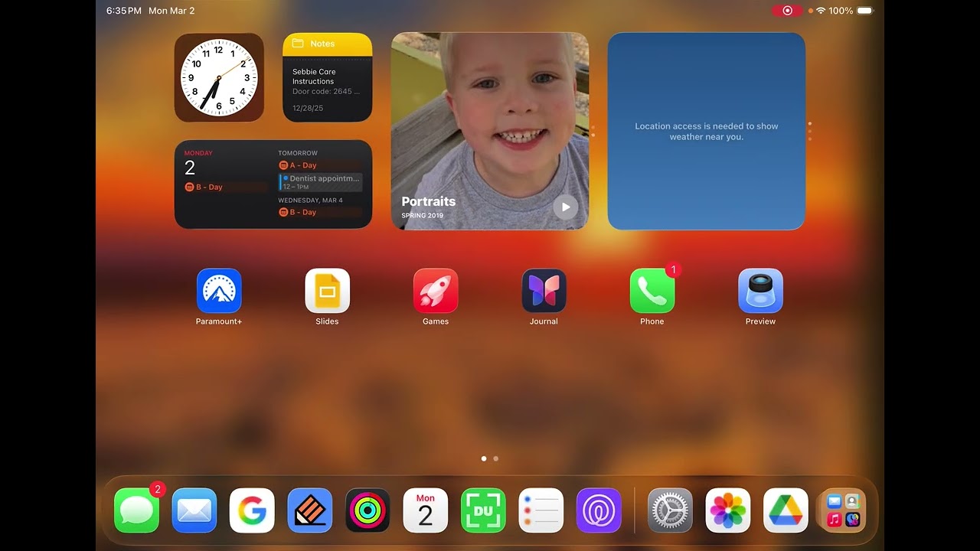The width and height of the screenshot is (980, 551).
Task: Open Mail in the dock
Action: pyautogui.click(x=194, y=510)
